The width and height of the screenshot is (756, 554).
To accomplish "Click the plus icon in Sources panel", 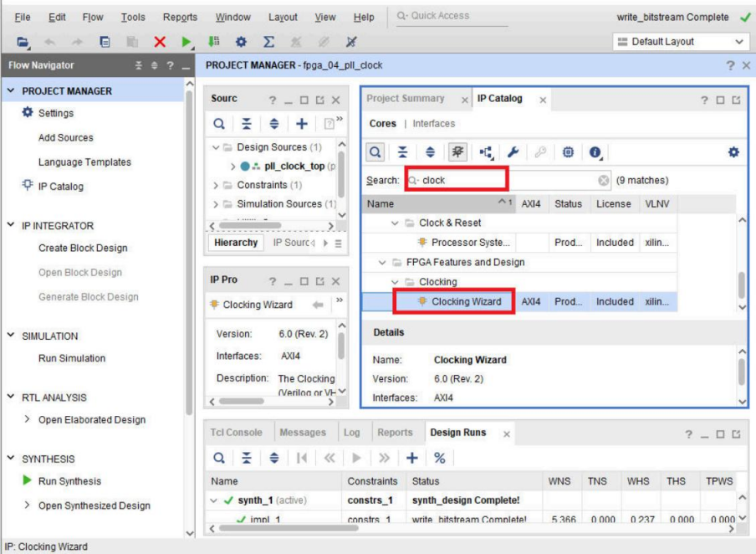I will pos(302,124).
